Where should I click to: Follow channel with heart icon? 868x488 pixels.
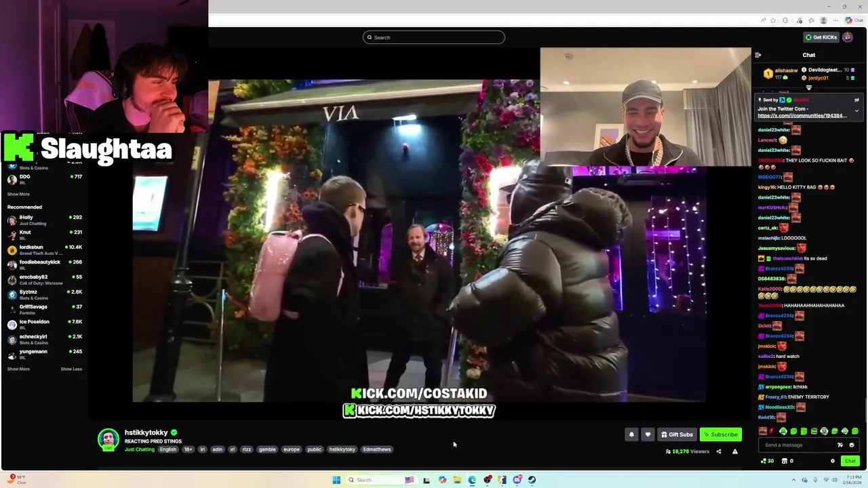[648, 434]
